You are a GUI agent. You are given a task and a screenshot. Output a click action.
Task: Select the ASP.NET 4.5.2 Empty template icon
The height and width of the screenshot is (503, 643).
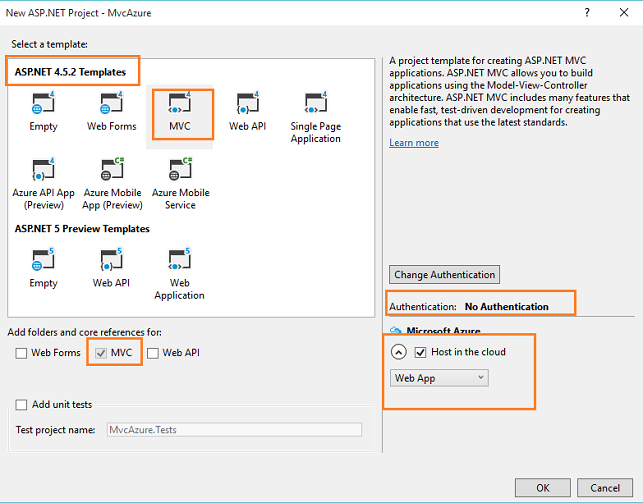(x=43, y=102)
